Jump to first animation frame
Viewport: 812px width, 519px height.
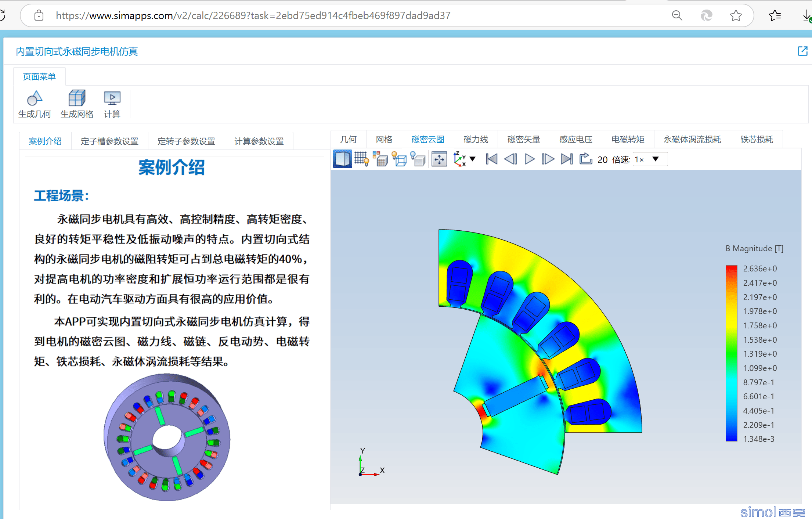[x=491, y=159]
